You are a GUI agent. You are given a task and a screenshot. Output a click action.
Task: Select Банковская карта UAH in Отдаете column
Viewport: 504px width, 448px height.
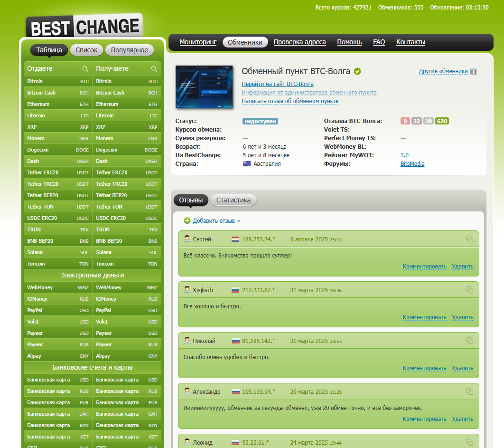(58, 414)
